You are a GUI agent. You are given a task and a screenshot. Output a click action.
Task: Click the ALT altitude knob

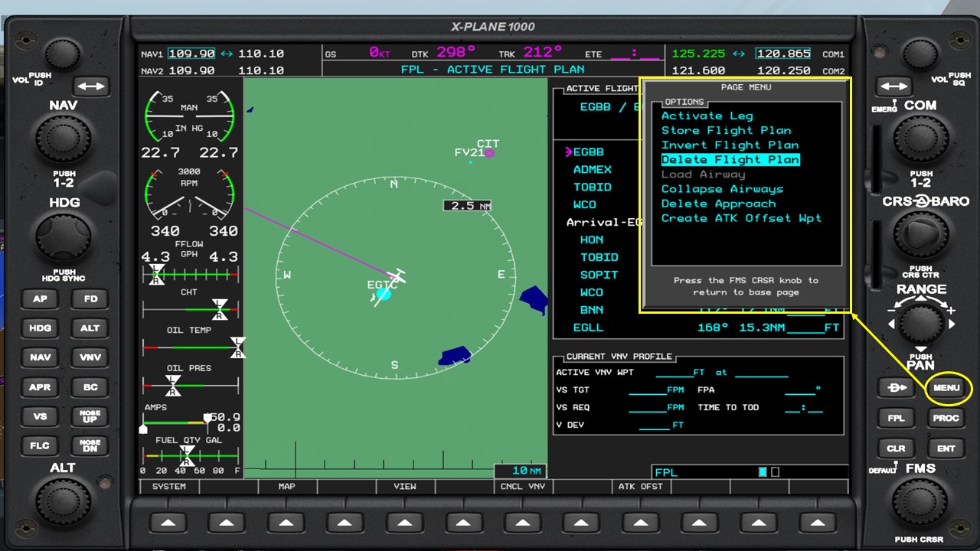64,500
